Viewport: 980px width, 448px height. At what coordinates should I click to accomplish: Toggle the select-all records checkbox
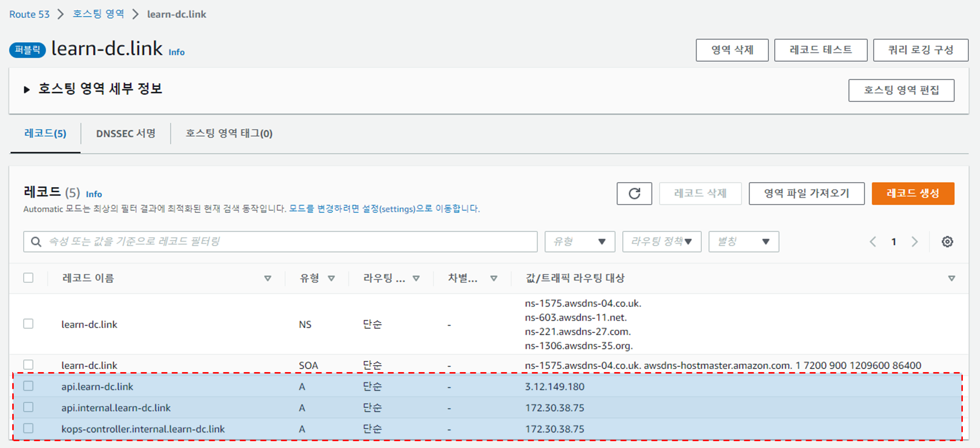pyautogui.click(x=28, y=278)
